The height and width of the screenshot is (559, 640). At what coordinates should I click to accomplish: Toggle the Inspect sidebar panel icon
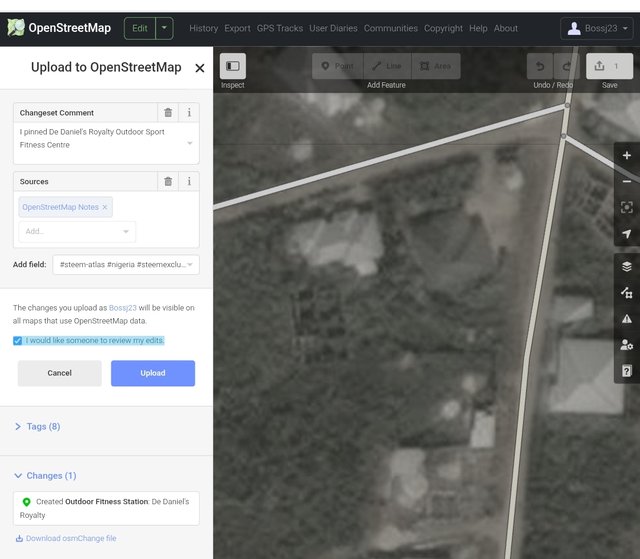[x=233, y=66]
